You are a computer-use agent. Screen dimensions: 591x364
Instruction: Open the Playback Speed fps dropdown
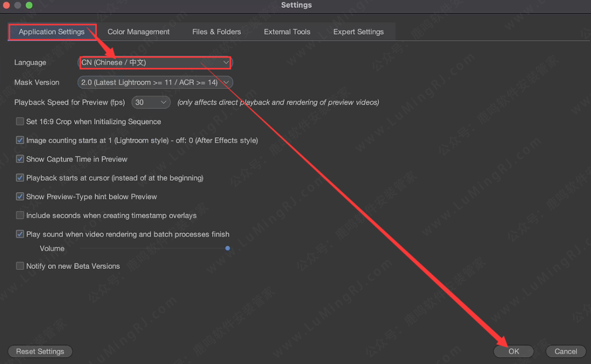coord(152,102)
